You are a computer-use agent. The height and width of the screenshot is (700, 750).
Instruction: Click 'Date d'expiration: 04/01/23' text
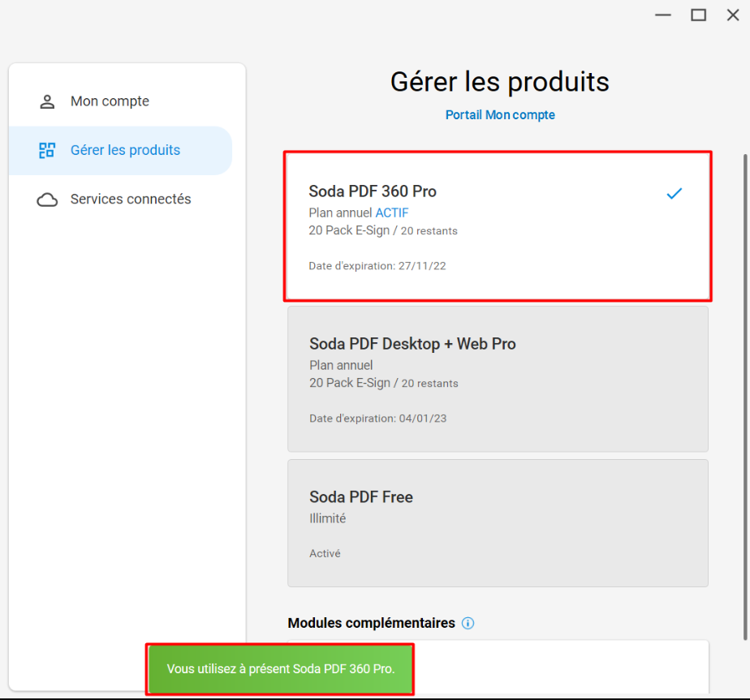(378, 419)
